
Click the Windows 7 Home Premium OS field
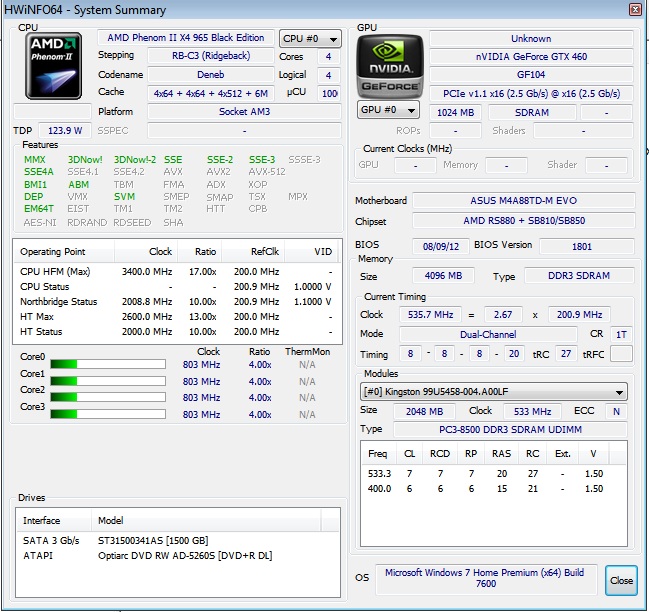tap(486, 578)
